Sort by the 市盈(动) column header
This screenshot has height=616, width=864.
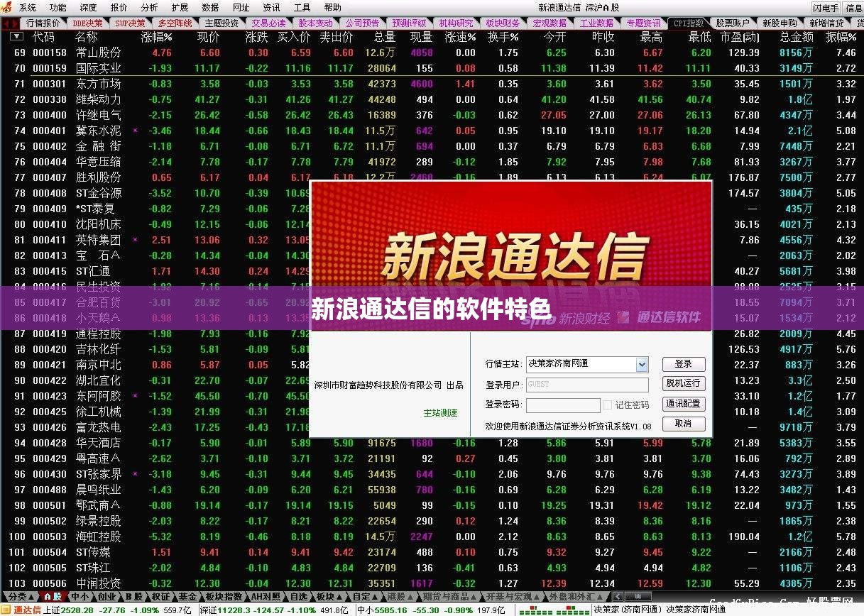click(739, 36)
